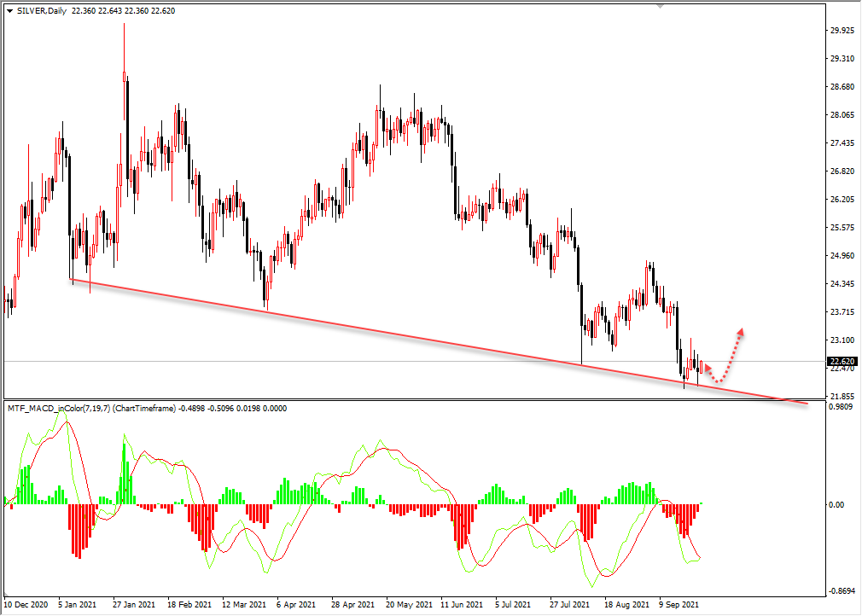Screen dimensions: 862x616
Task: Click the 12 Mar 2021 date label
Action: [x=243, y=604]
